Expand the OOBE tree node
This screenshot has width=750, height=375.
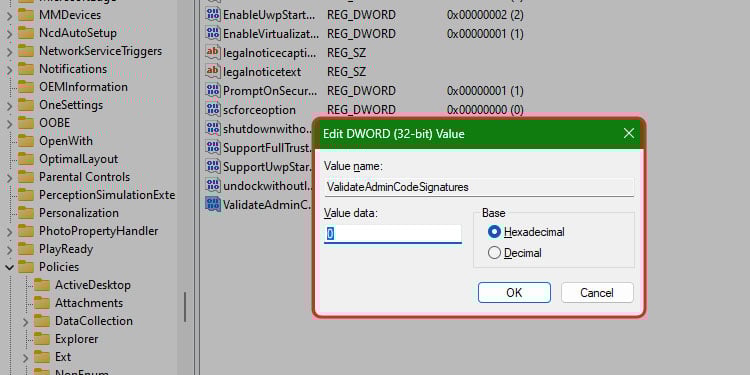pyautogui.click(x=10, y=123)
